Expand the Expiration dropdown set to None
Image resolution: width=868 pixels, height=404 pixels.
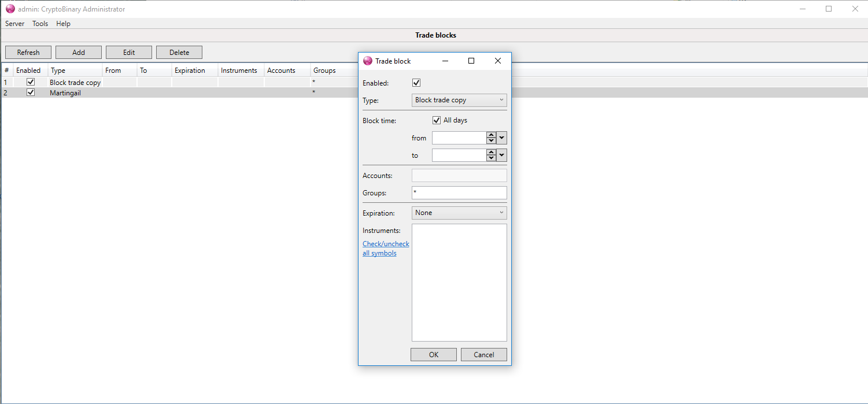[459, 213]
